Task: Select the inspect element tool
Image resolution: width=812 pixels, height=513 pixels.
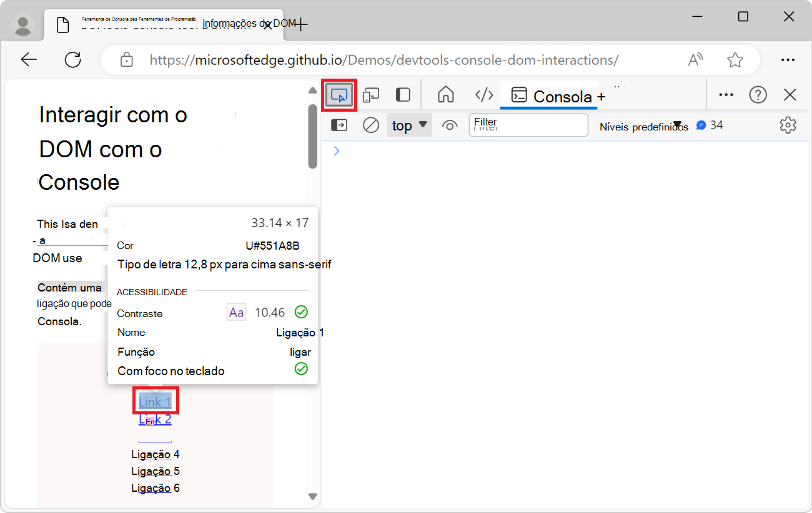Action: pos(339,94)
